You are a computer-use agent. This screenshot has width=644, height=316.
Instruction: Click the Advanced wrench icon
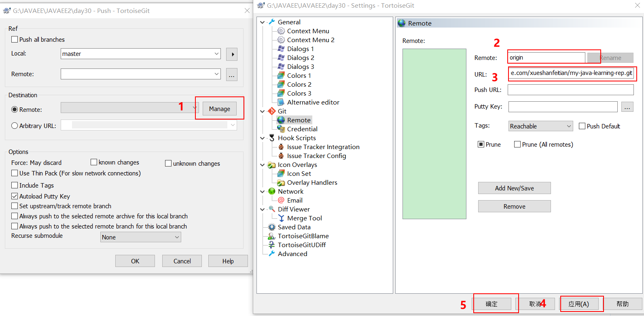(x=272, y=254)
